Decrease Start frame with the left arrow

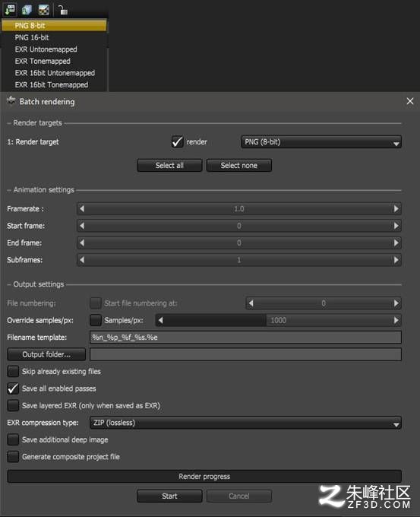pyautogui.click(x=82, y=226)
